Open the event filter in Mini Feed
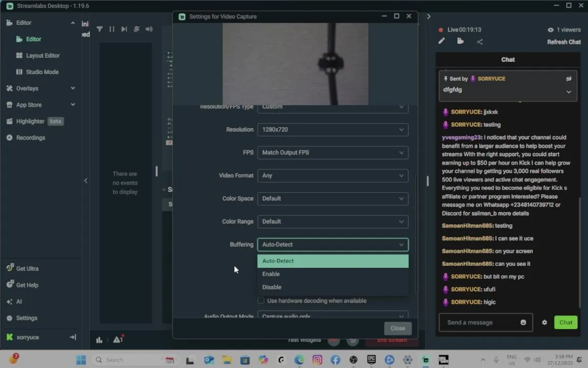Viewport: 588px width, 368px height. pos(100,29)
